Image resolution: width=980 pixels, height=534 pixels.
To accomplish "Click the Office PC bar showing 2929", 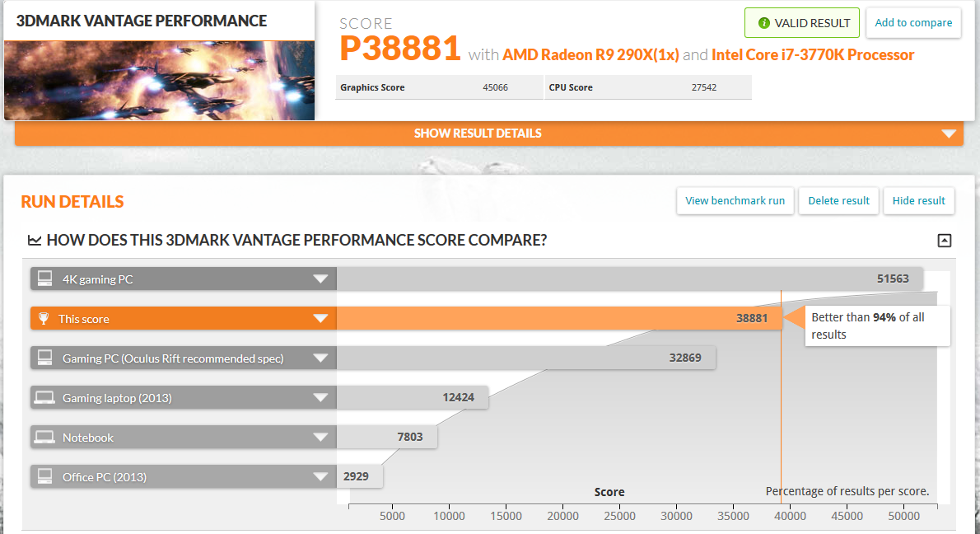I will pyautogui.click(x=360, y=476).
